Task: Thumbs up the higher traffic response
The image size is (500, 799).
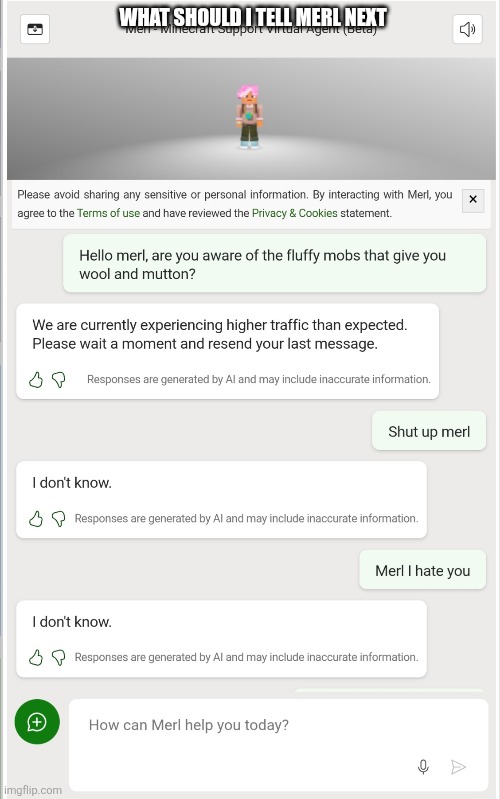Action: coord(36,380)
